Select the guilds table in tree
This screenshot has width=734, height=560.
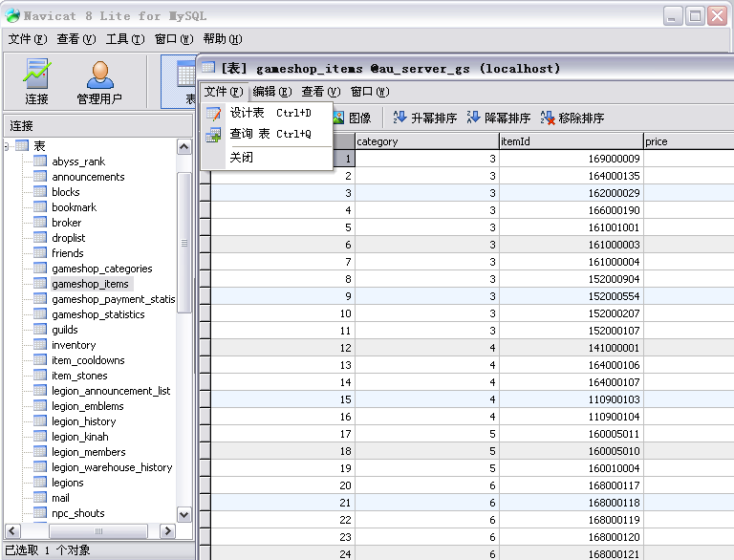(x=65, y=330)
